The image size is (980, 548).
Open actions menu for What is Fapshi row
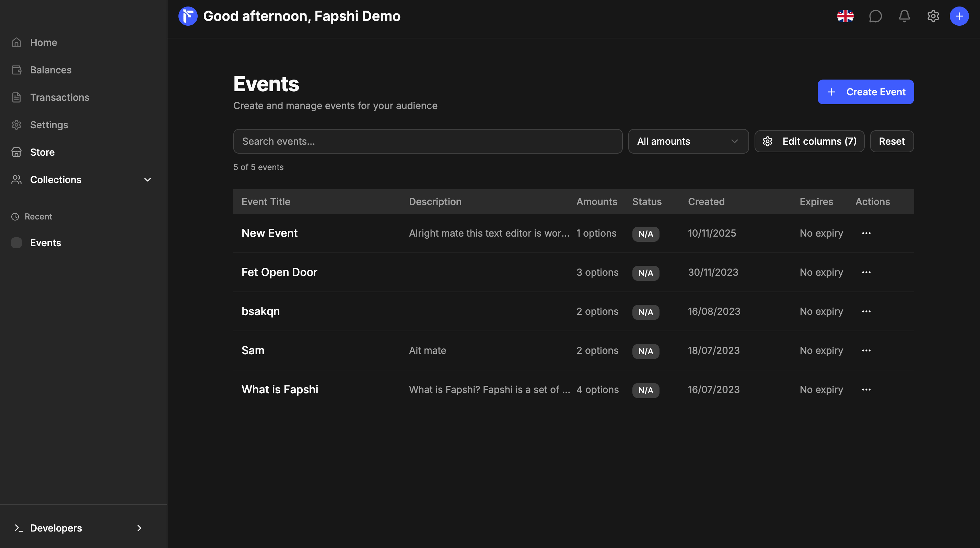[x=866, y=390]
